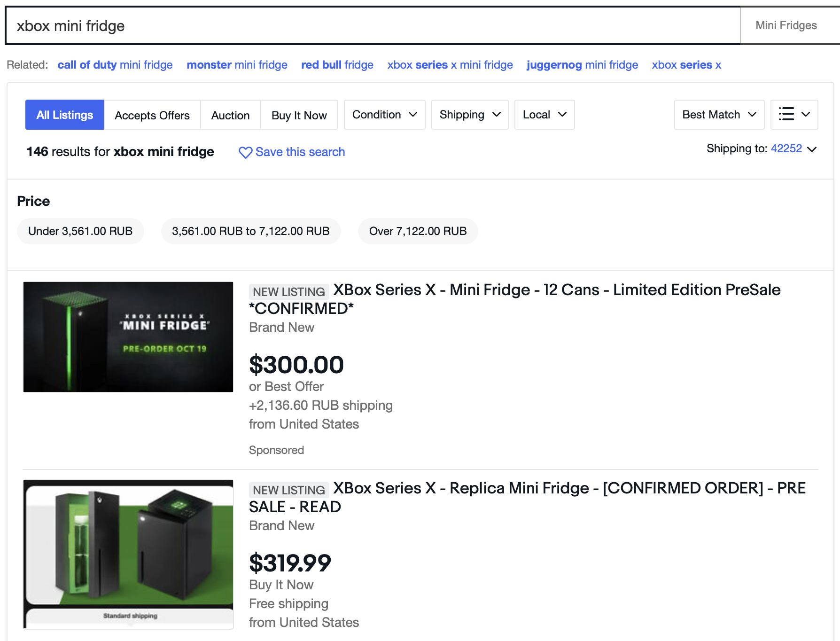Open the Best Match sort dropdown

pos(719,115)
